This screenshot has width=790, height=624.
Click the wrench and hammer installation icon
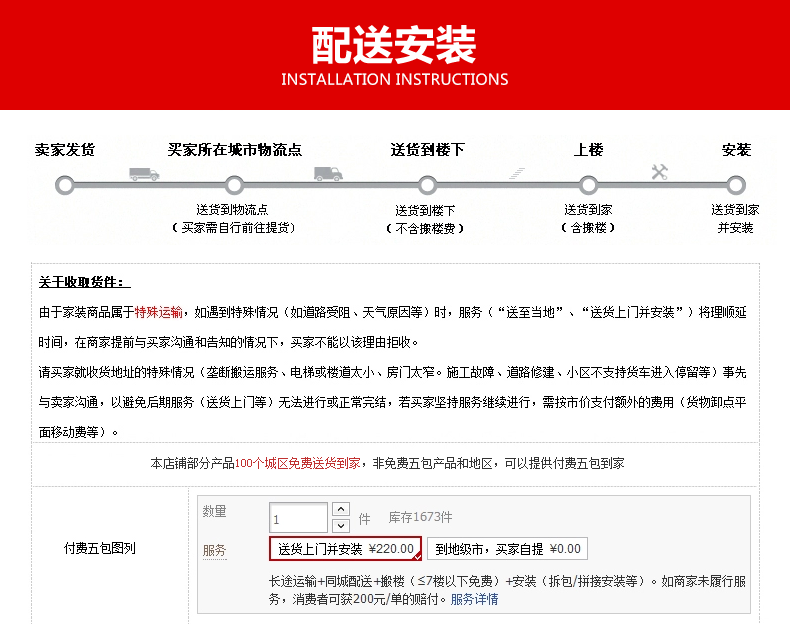coord(660,172)
